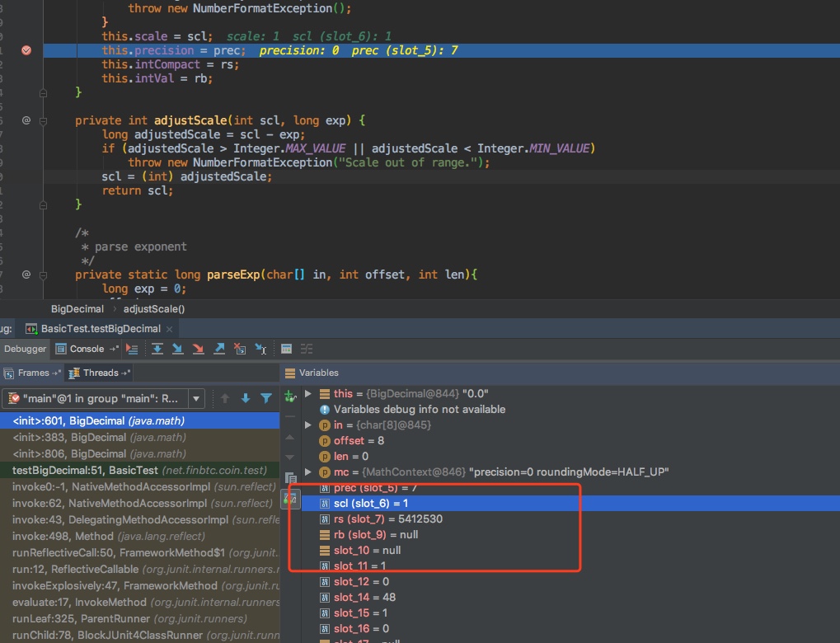The width and height of the screenshot is (840, 643).
Task: Click the remove watch minus icon
Action: [290, 416]
